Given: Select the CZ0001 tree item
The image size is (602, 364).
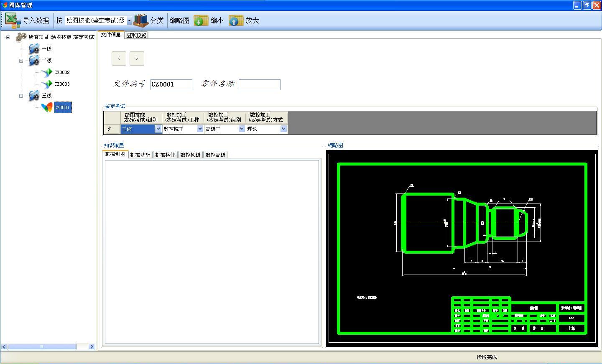Looking at the screenshot, I should (x=63, y=107).
